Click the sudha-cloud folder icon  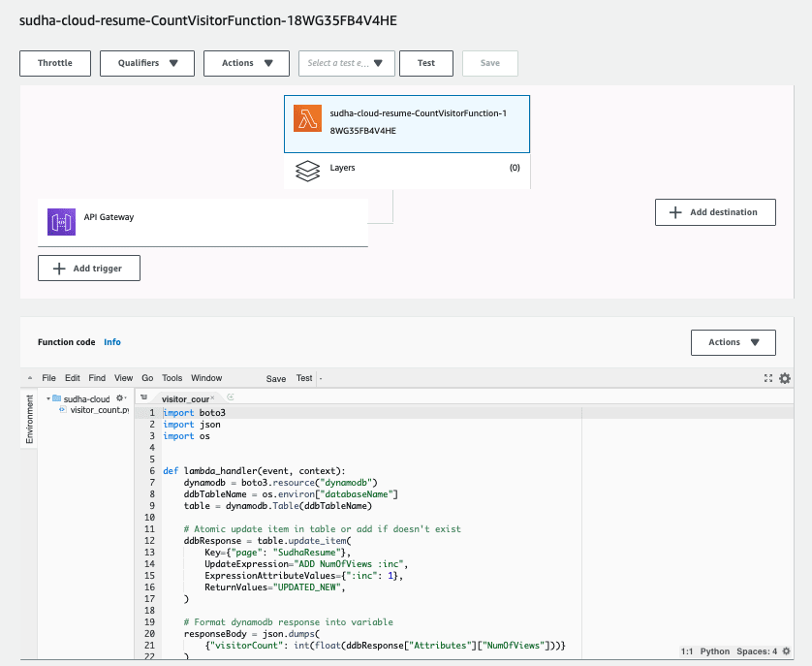pyautogui.click(x=57, y=398)
